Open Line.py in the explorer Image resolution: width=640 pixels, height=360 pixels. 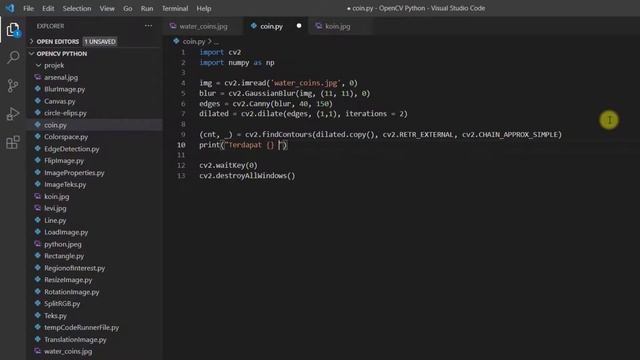point(55,220)
